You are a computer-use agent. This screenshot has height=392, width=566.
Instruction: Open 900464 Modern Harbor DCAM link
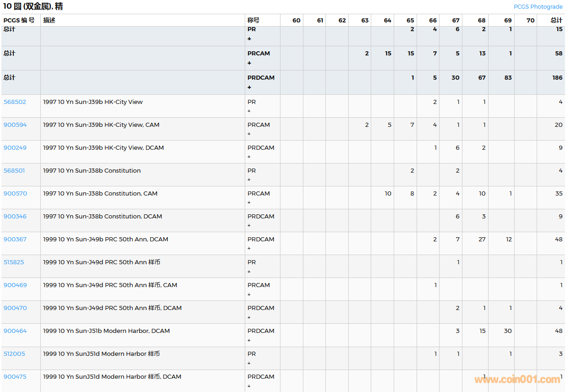pyautogui.click(x=15, y=331)
